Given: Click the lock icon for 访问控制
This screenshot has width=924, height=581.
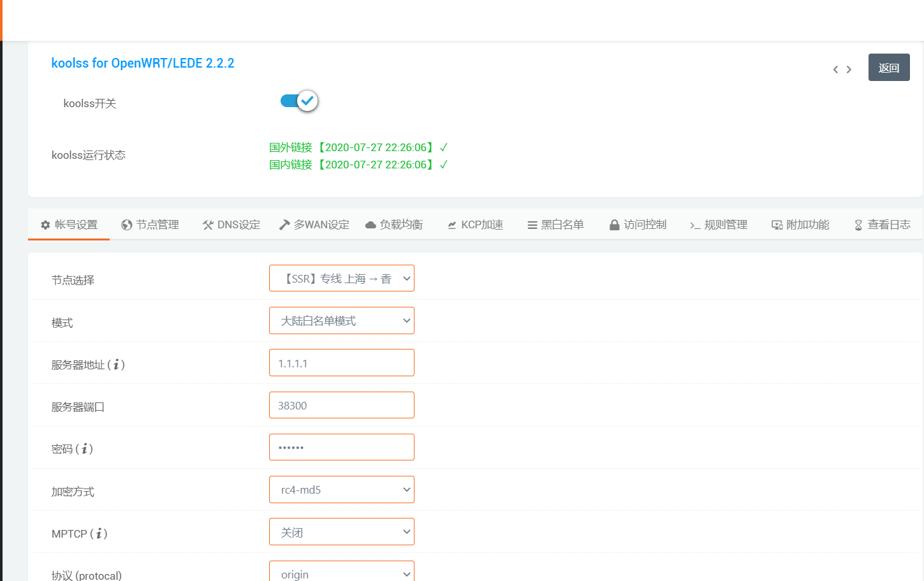Looking at the screenshot, I should (x=614, y=225).
